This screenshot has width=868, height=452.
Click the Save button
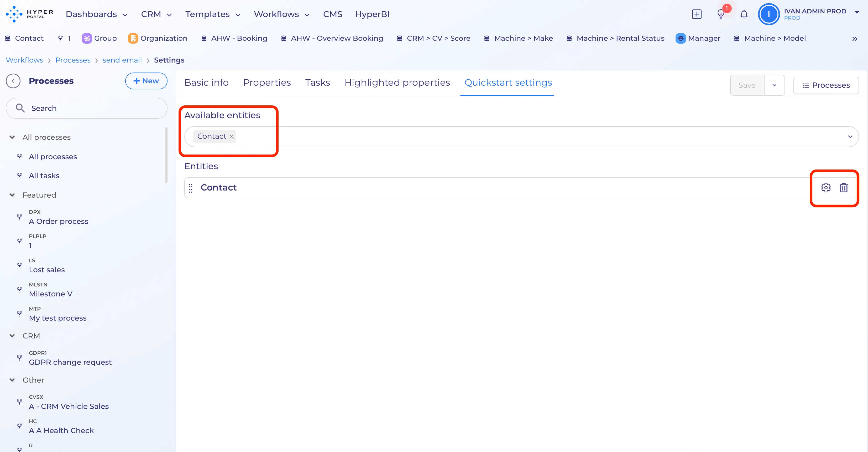point(747,85)
